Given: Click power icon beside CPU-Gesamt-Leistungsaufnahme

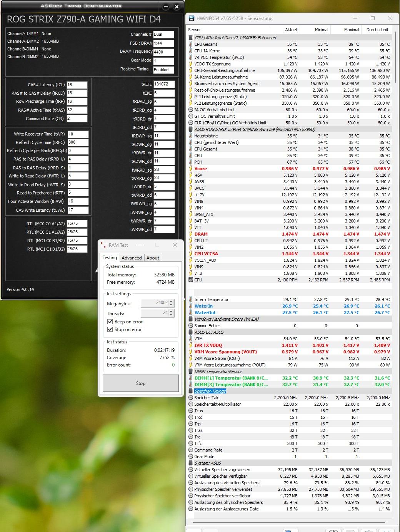Looking at the screenshot, I should tap(191, 70).
